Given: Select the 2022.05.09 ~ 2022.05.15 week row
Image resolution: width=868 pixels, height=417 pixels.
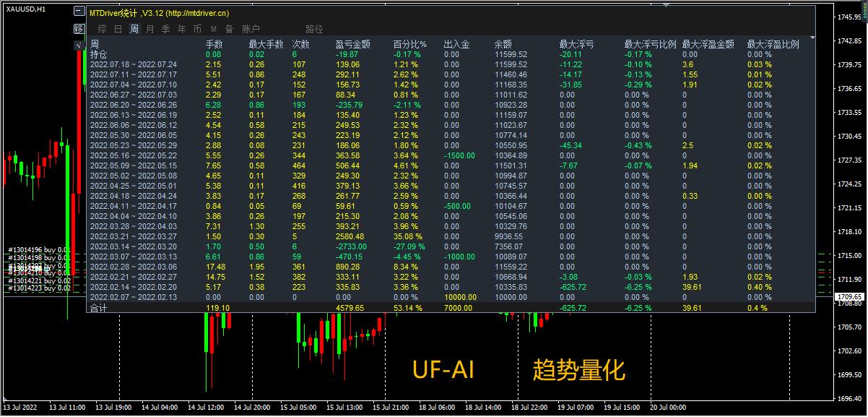Looking at the screenshot, I should tap(451, 165).
